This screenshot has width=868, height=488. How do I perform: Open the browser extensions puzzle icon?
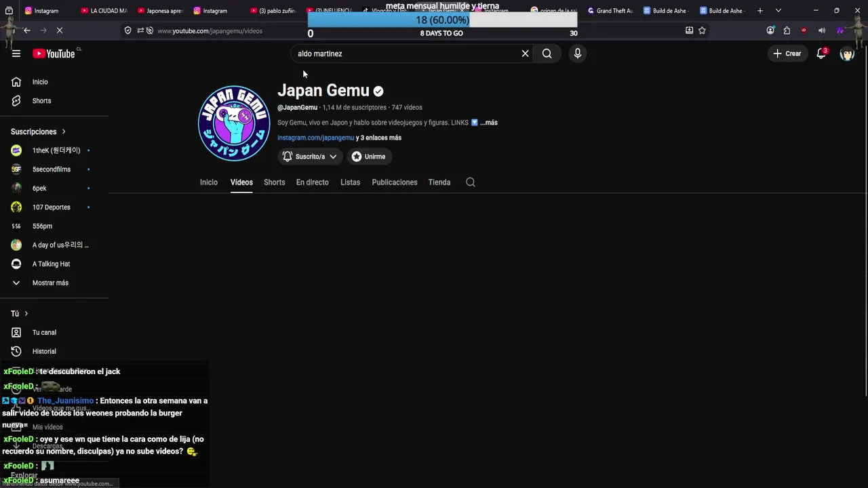tap(787, 30)
